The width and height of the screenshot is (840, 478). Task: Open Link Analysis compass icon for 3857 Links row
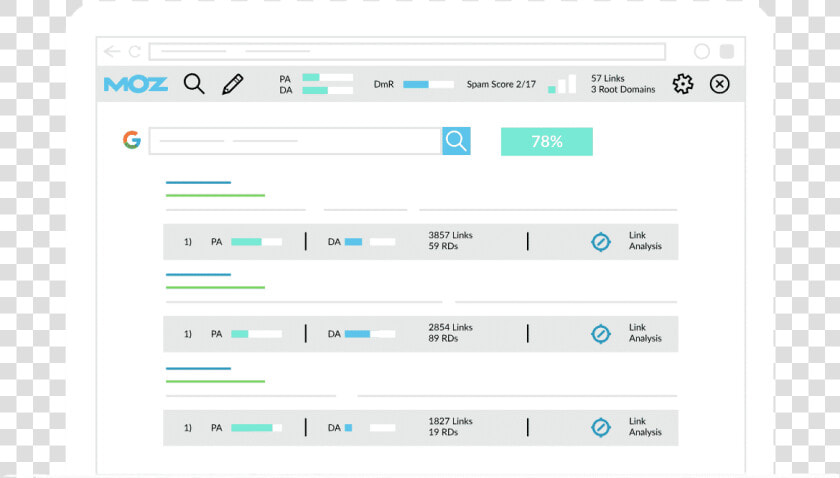click(601, 242)
